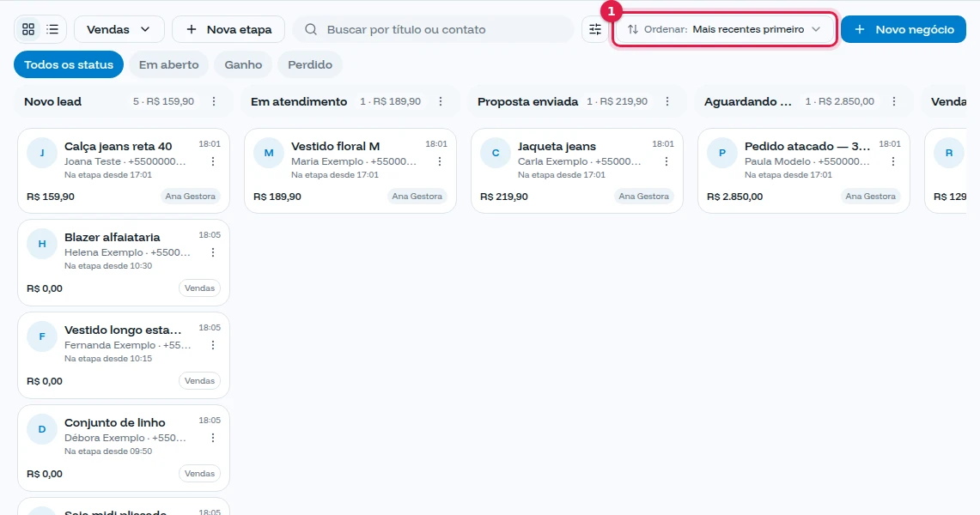
Task: Filter by Ganho status
Action: tap(243, 65)
